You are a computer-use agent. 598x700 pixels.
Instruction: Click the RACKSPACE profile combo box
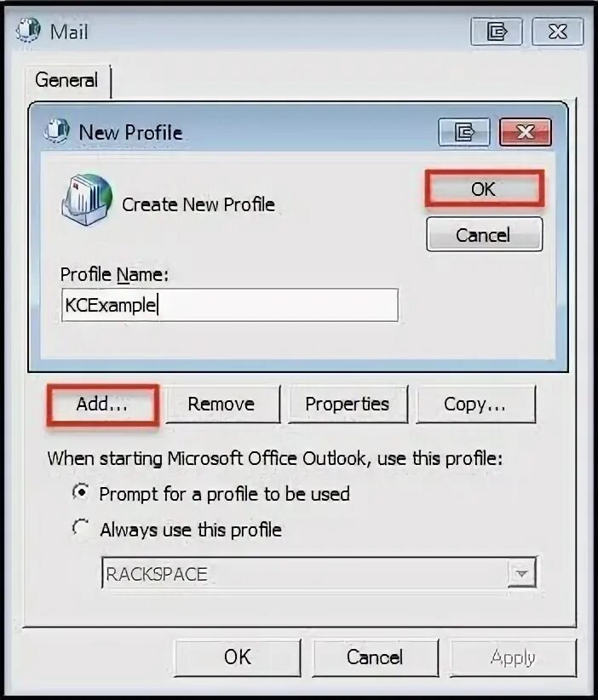319,573
